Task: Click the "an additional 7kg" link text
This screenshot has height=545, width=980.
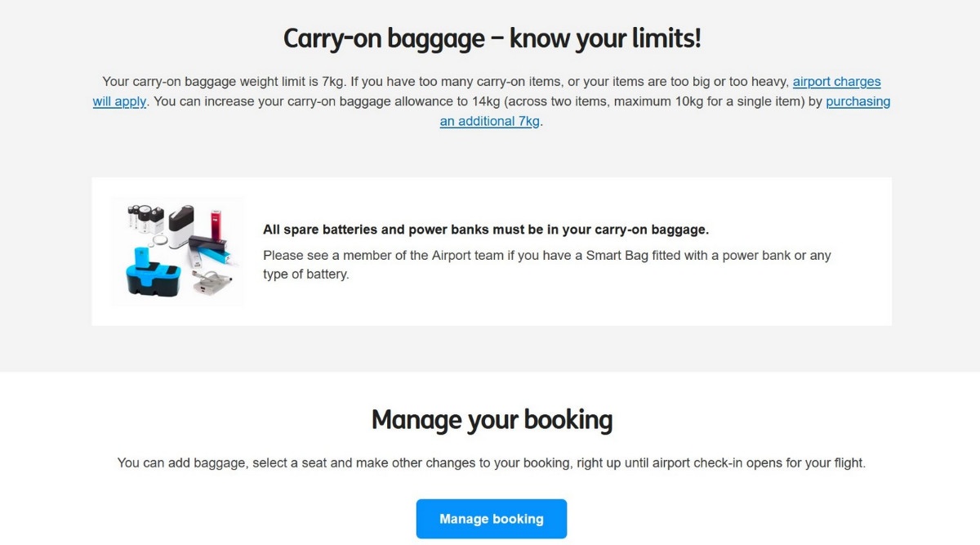Action: (x=490, y=122)
